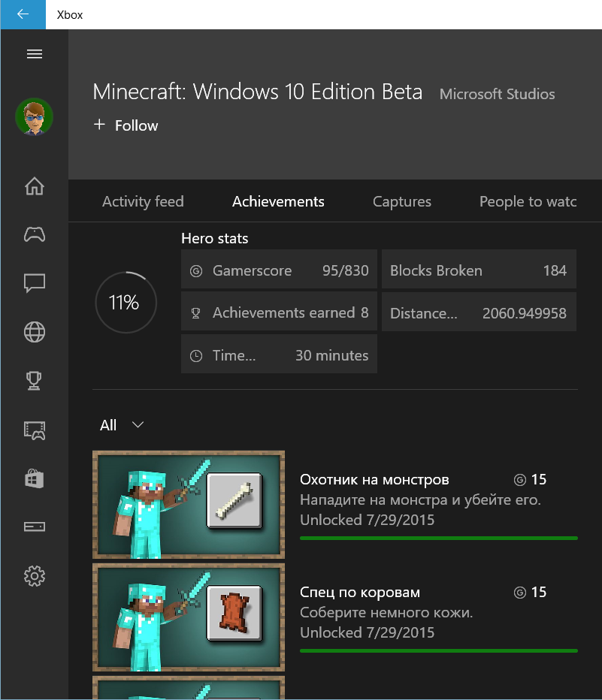Expand the All filter dropdown
Viewport: 602px width, 700px height.
click(x=122, y=425)
